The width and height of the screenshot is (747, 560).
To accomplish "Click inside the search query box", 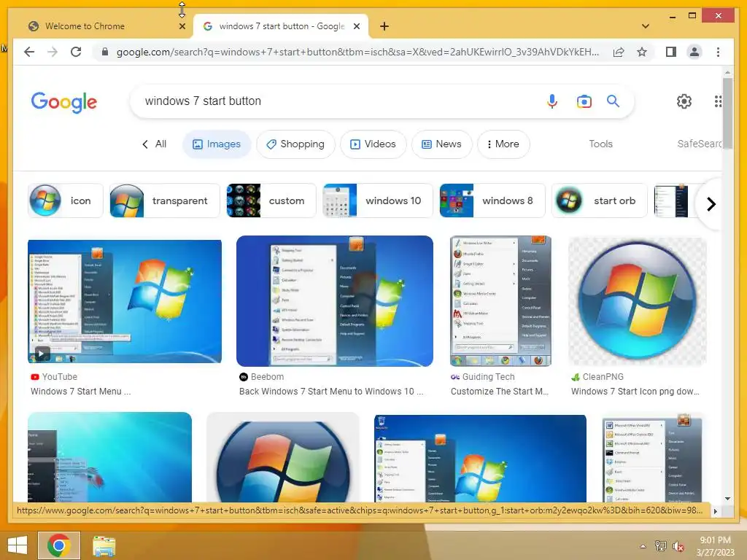I will [333, 101].
